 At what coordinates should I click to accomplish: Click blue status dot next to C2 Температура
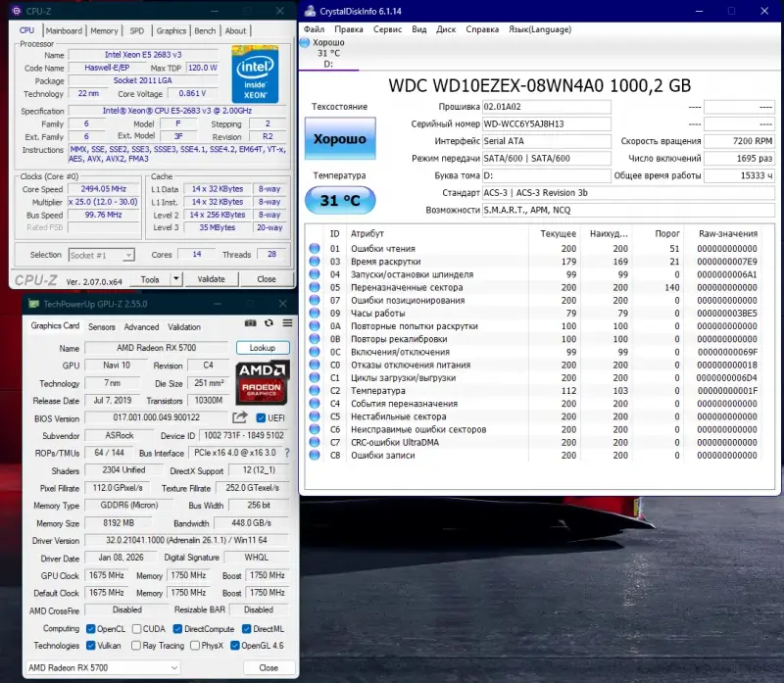click(316, 391)
